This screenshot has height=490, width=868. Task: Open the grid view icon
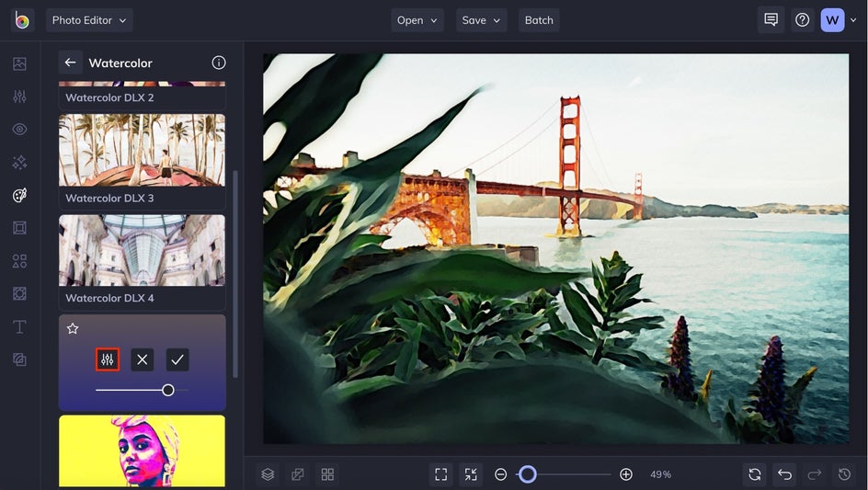click(327, 474)
